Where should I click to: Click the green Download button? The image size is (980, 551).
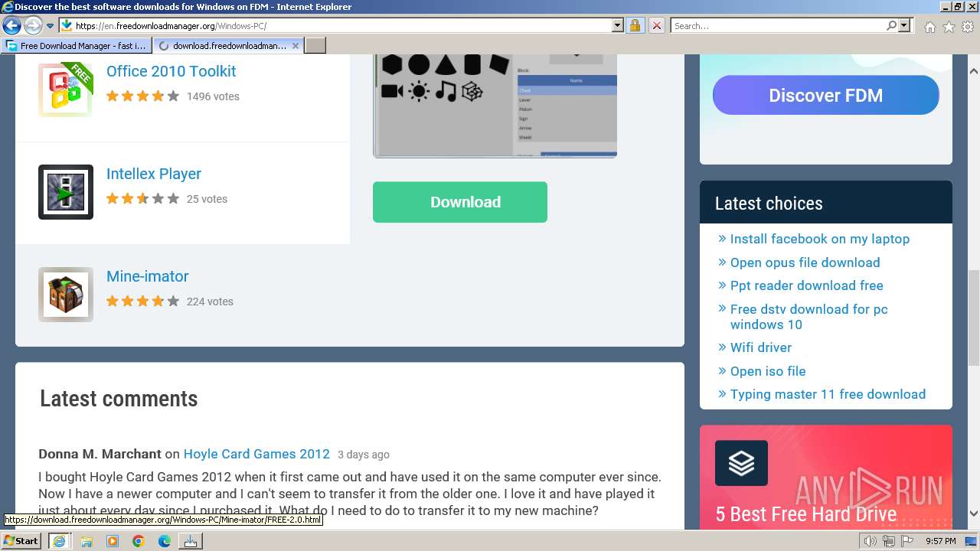(x=460, y=202)
